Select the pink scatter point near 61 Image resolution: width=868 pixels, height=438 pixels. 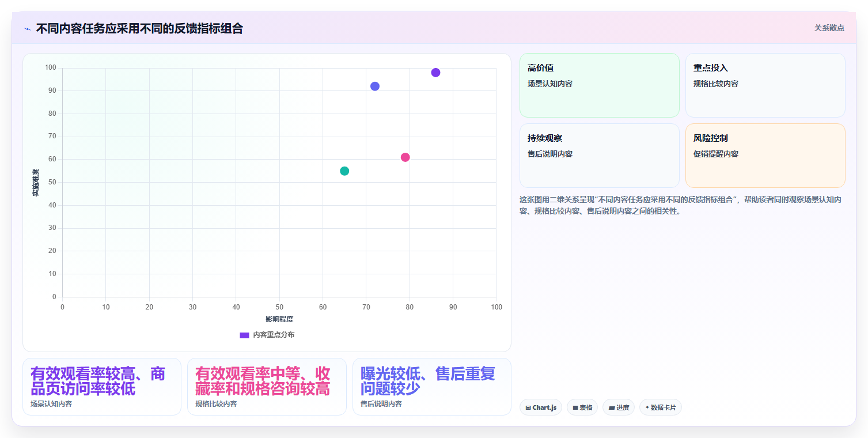405,157
